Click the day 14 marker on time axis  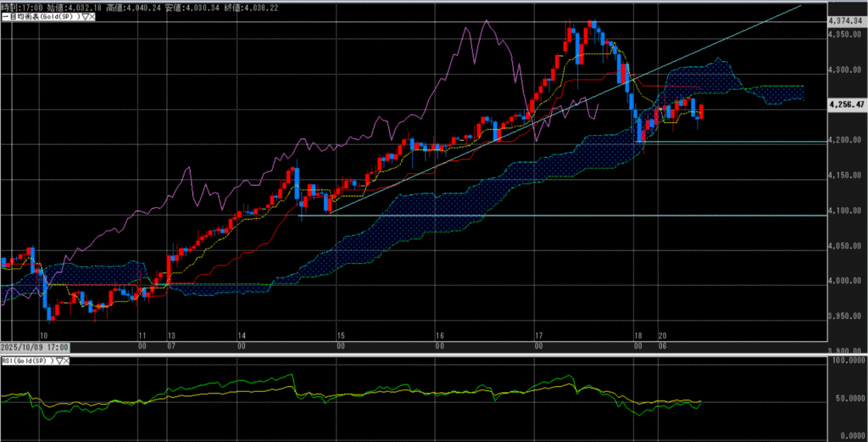click(242, 336)
